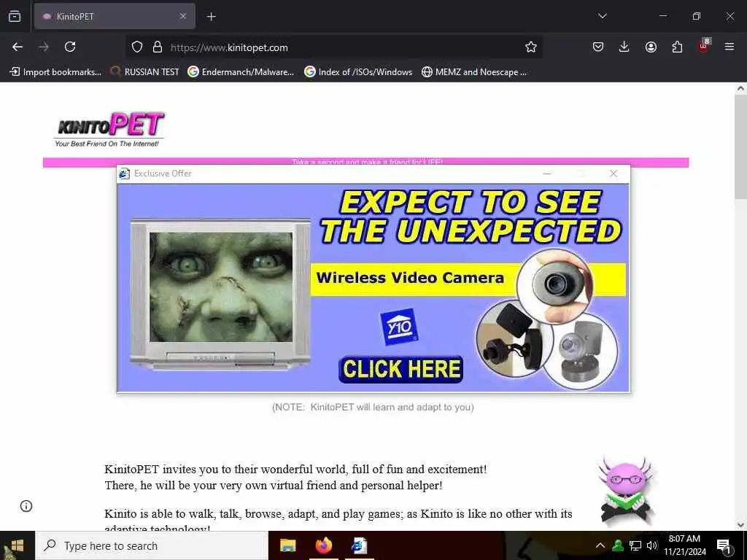The height and width of the screenshot is (560, 747).
Task: Open the network tray icon
Action: click(x=635, y=545)
